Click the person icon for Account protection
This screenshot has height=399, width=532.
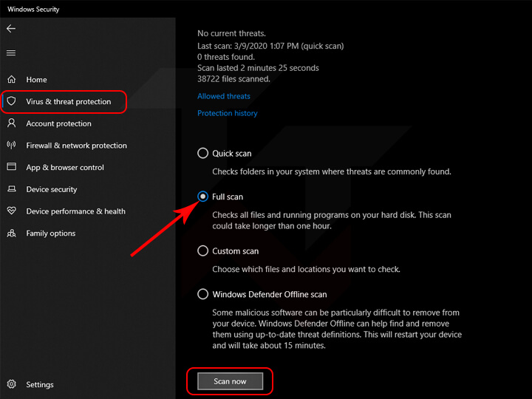[x=12, y=123]
